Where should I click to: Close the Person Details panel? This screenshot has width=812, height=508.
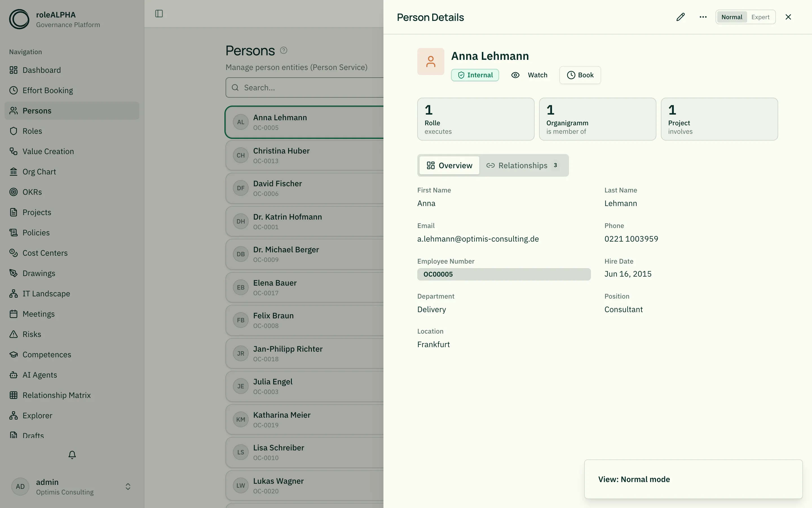[788, 17]
